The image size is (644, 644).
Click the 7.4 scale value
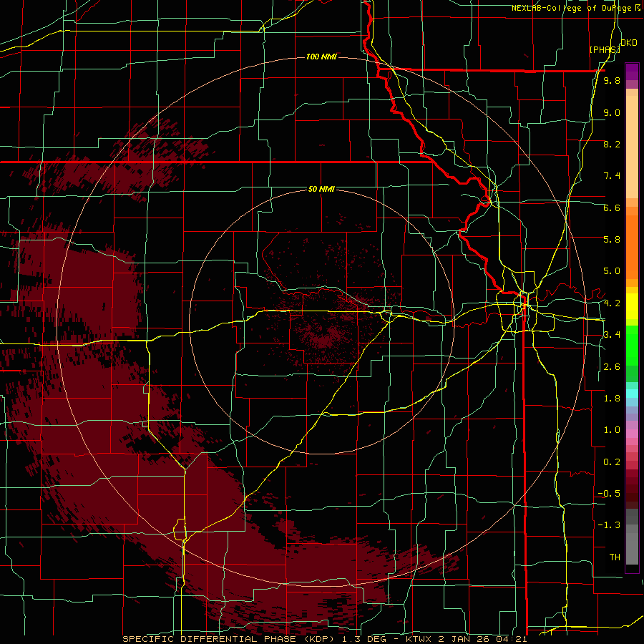click(612, 176)
